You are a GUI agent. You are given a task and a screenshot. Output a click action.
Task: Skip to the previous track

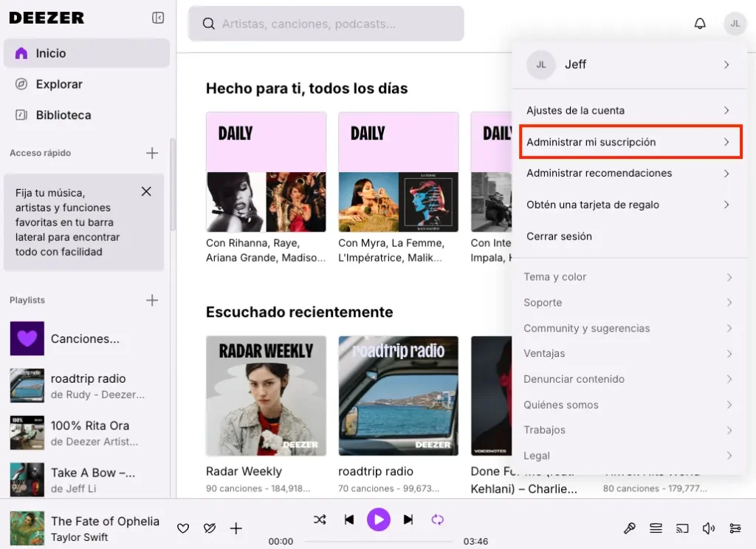tap(349, 519)
